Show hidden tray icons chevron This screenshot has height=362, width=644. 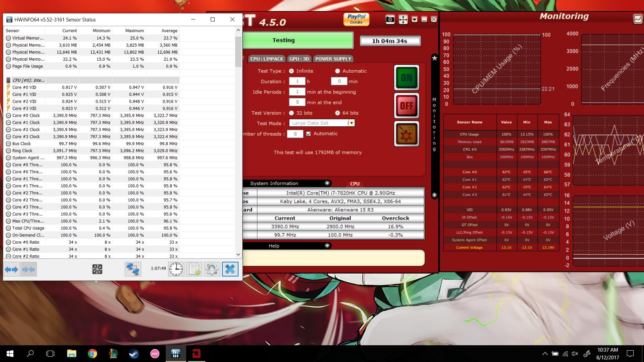coord(545,354)
